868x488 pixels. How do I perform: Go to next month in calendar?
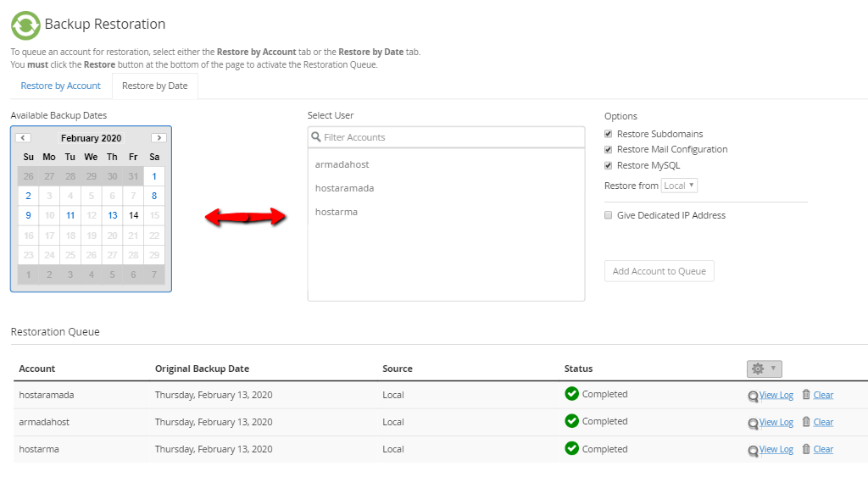pos(159,138)
